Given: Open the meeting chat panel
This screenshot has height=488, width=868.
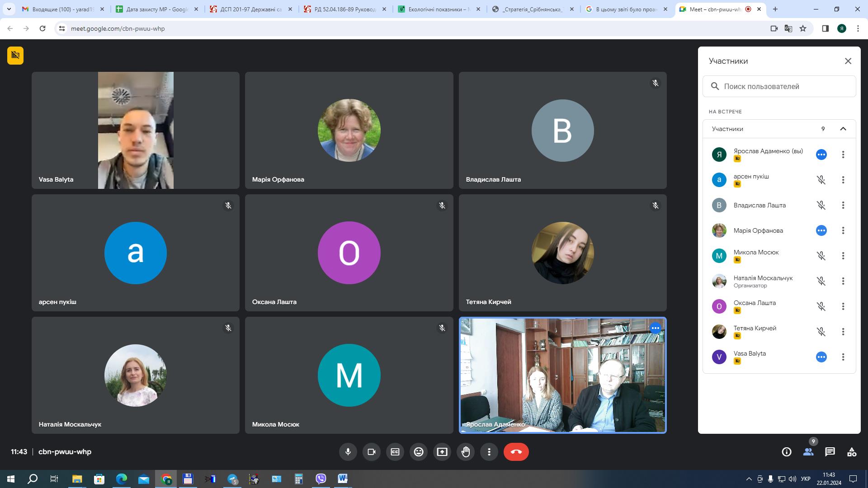Looking at the screenshot, I should point(830,452).
